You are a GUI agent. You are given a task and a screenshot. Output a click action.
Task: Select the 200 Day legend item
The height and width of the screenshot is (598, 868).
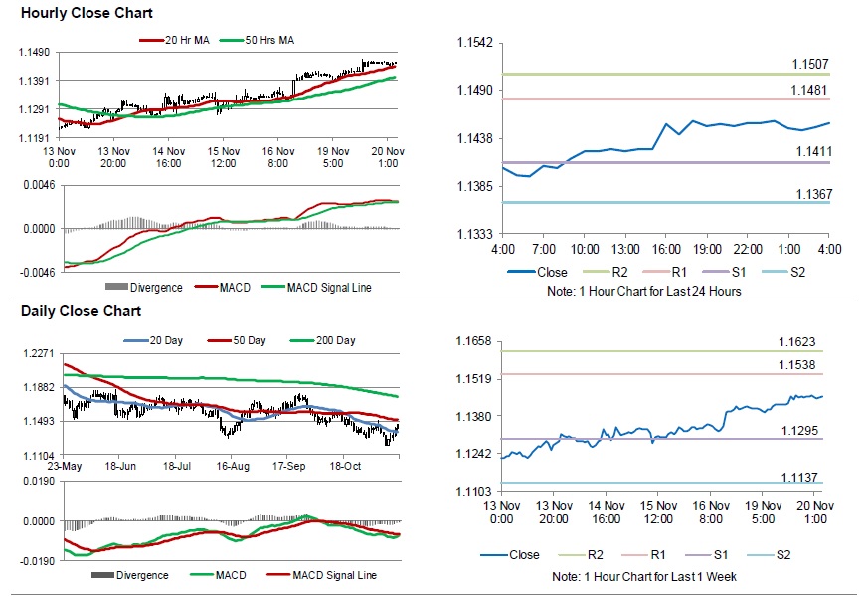click(x=323, y=341)
